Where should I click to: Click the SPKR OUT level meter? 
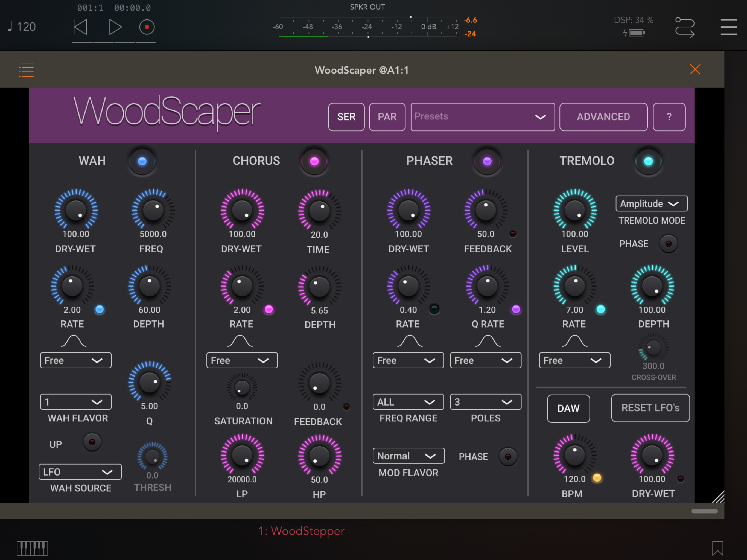tap(367, 27)
